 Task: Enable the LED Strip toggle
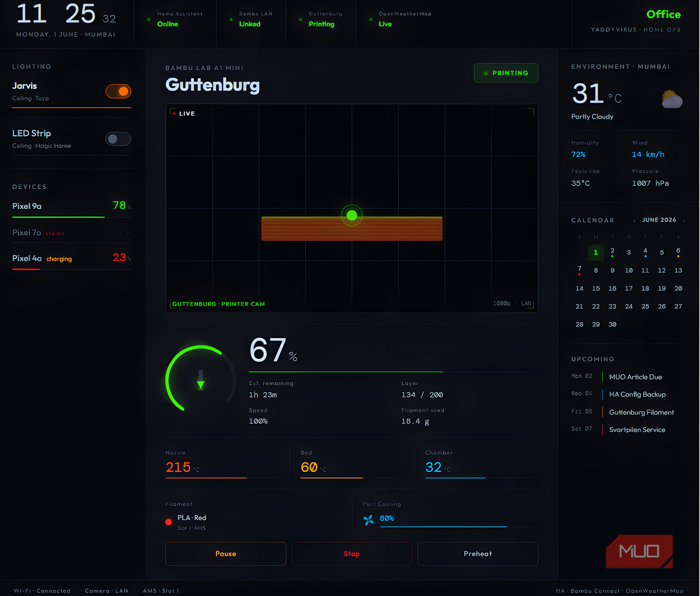(x=118, y=139)
